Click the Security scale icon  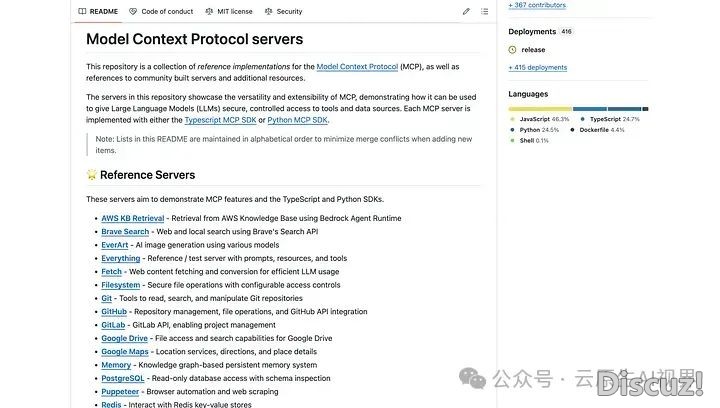[x=269, y=11]
